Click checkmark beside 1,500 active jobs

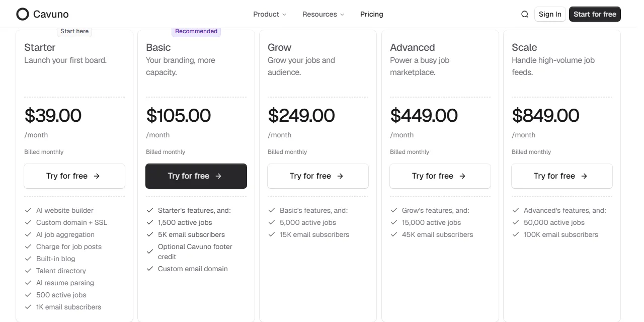150,222
